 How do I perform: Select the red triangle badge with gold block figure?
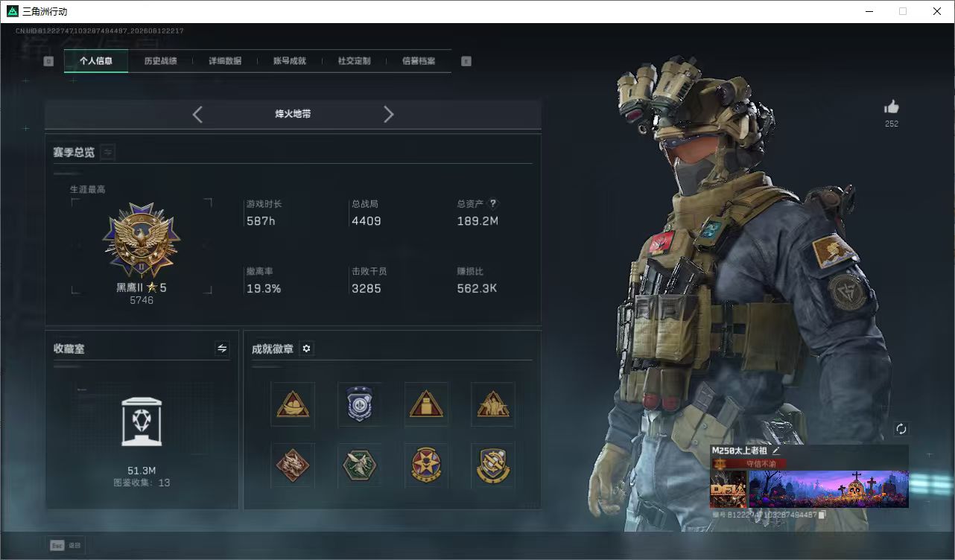pyautogui.click(x=426, y=404)
